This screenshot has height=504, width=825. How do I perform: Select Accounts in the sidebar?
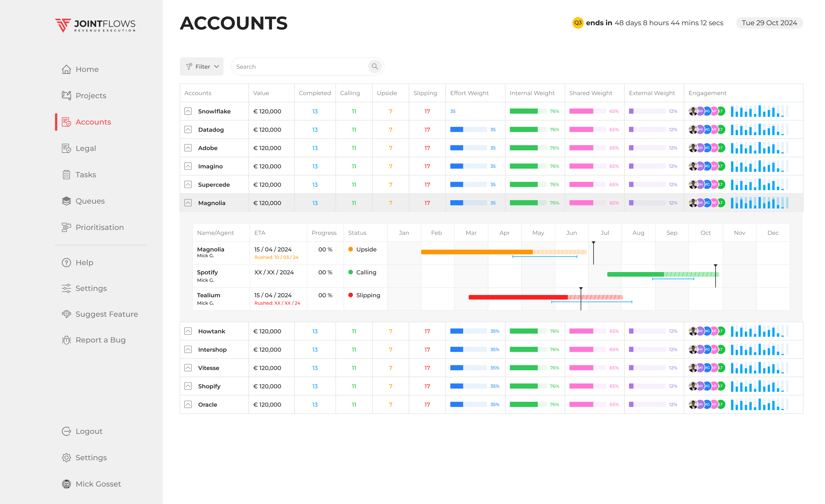(87, 122)
